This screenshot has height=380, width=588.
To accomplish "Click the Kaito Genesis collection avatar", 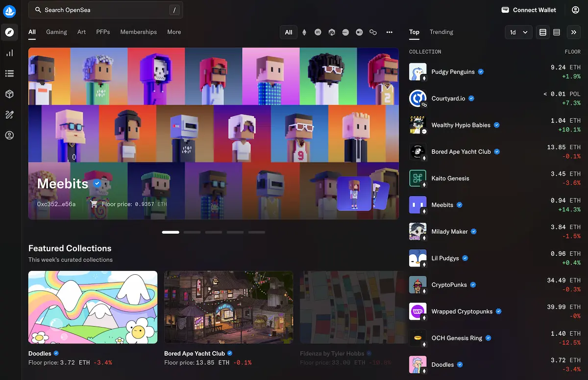I will (x=417, y=178).
